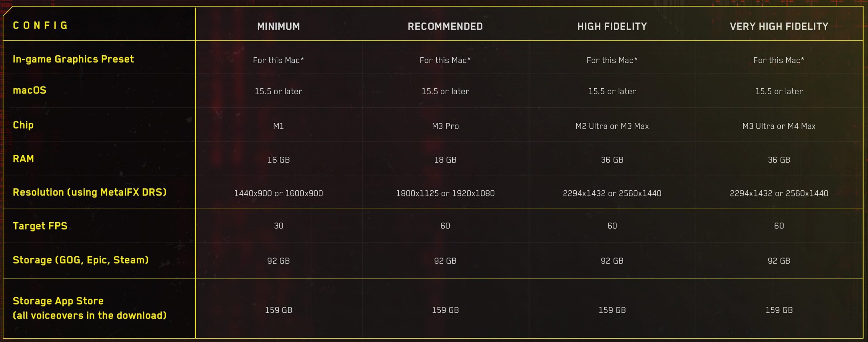Image resolution: width=868 pixels, height=342 pixels.
Task: Click the HIGH FIDELITY column header
Action: [612, 26]
